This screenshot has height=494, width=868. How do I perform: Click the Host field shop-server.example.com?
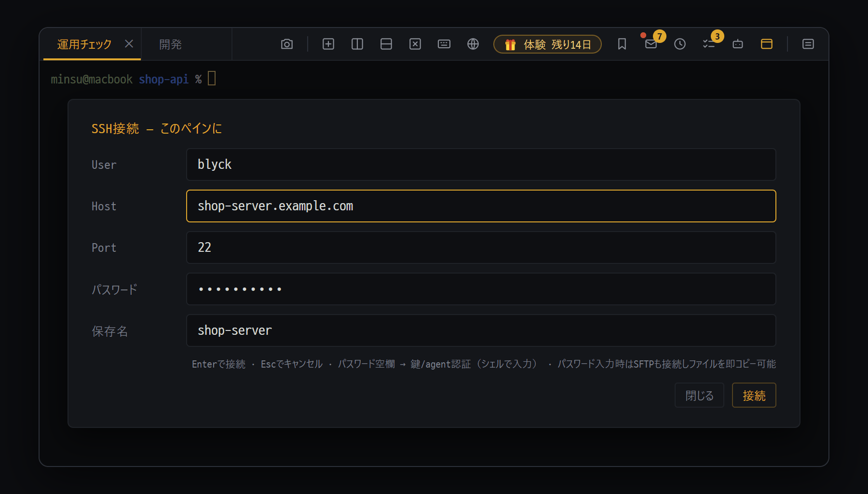(x=481, y=206)
